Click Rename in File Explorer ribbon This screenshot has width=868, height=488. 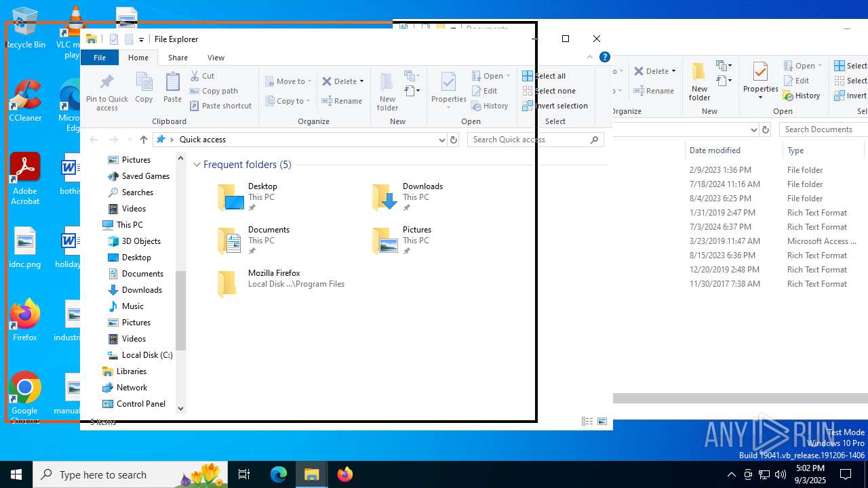click(342, 101)
